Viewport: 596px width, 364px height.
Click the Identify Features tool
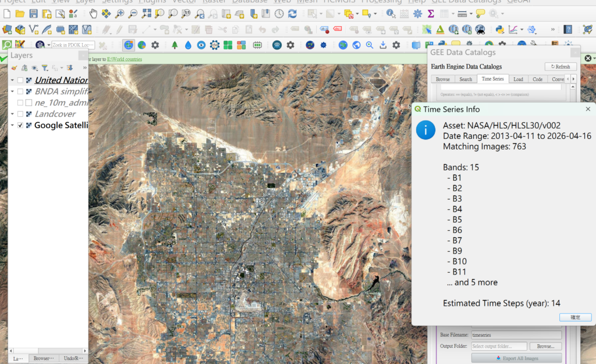(x=390, y=13)
